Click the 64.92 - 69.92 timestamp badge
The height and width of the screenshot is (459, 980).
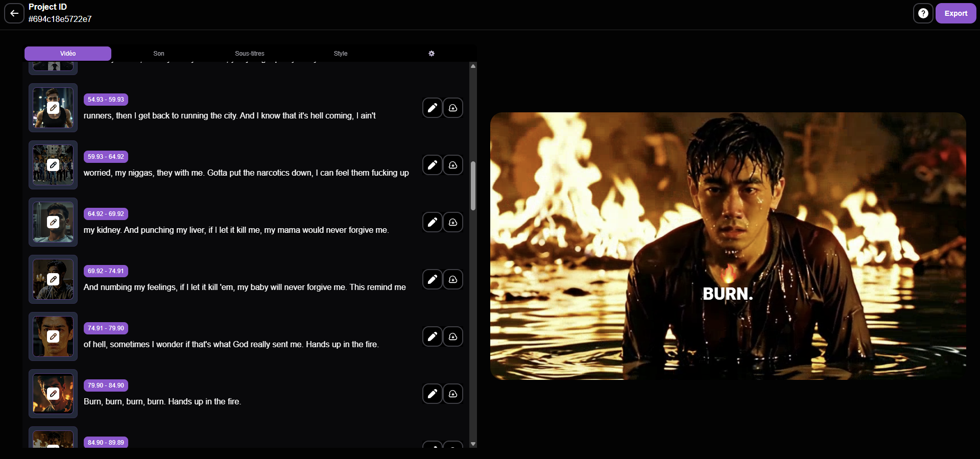pos(106,214)
